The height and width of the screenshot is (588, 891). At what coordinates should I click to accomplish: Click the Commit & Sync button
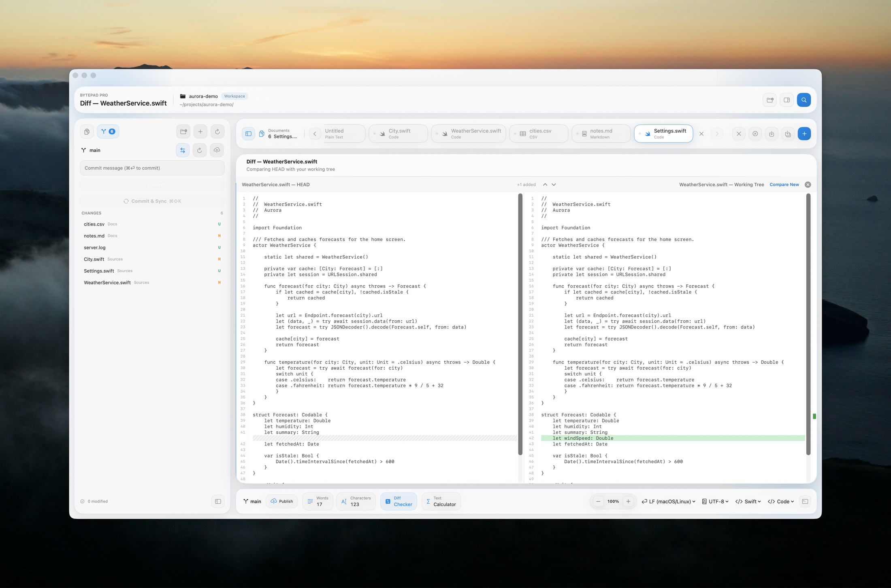152,201
